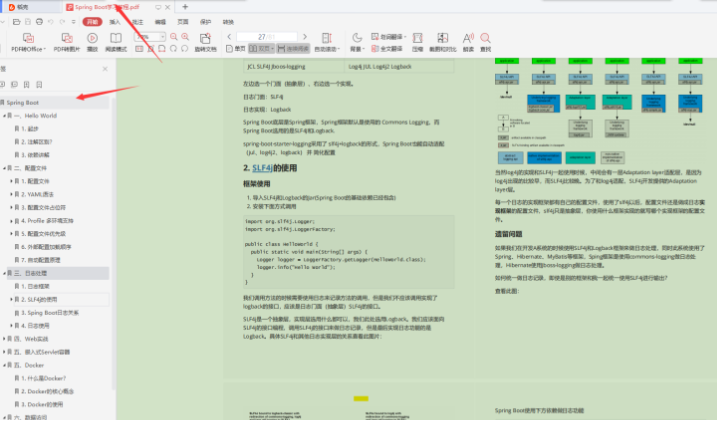Select 3. Sping Boot日志关系 bookmark
The height and width of the screenshot is (421, 720).
50,313
